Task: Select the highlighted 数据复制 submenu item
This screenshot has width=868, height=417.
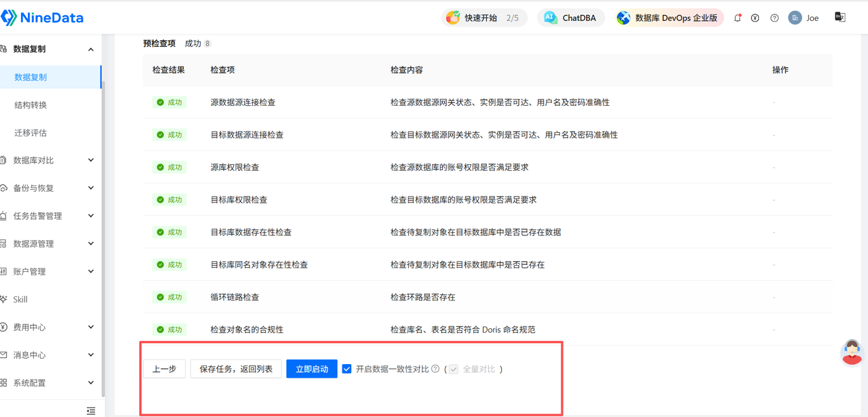Action: click(x=50, y=77)
